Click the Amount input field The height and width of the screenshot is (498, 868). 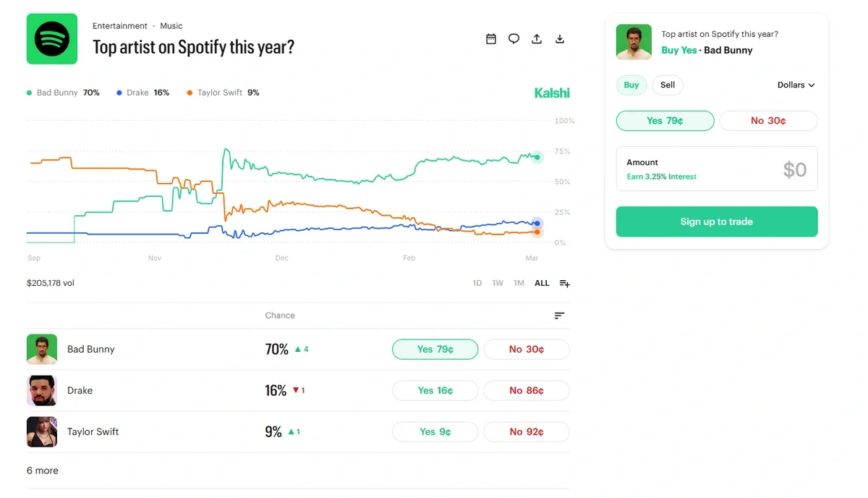point(716,169)
